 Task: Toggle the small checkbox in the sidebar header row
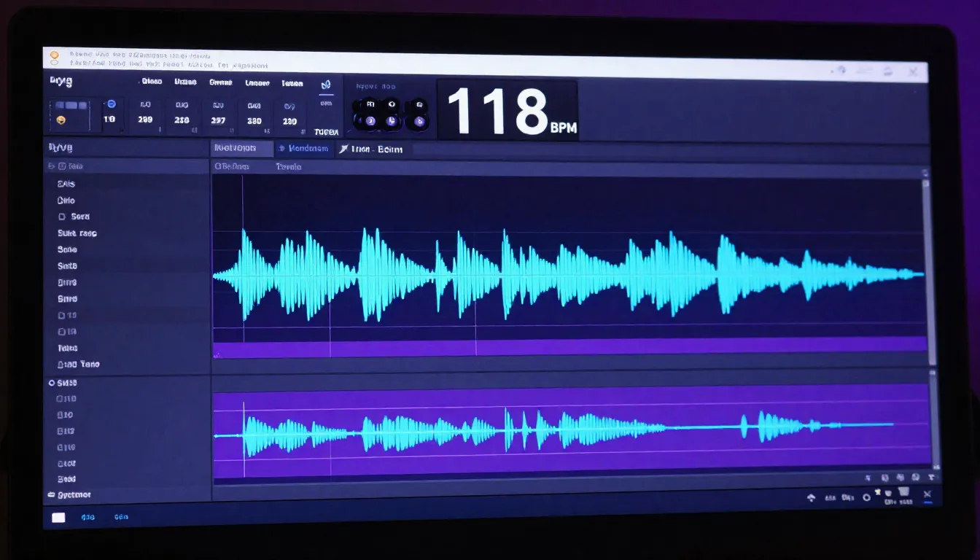(x=61, y=166)
